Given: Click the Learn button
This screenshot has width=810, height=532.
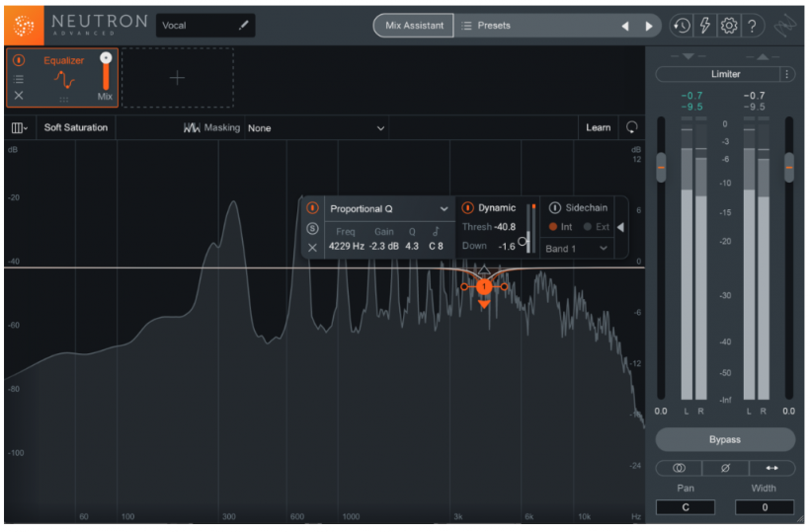Looking at the screenshot, I should point(599,127).
